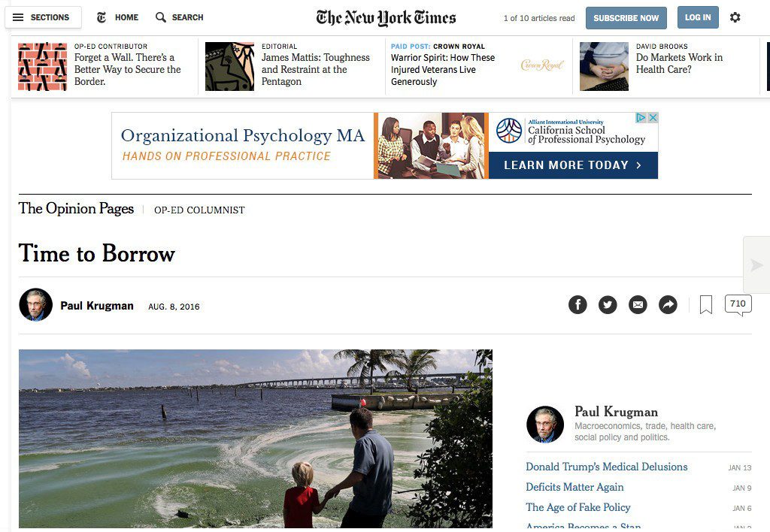Screen dimensions: 770x532
Task: Close the ad with the X icon
Action: (x=653, y=118)
